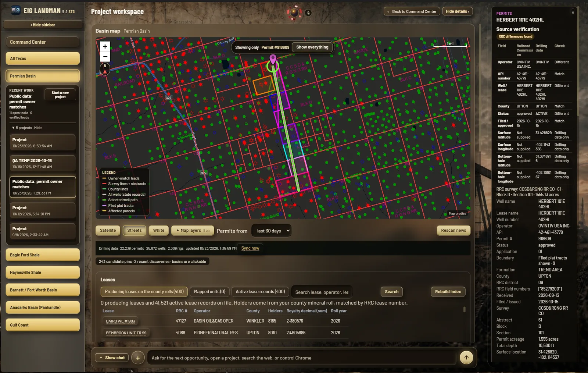
Task: Open Map credits on the map
Action: point(457,214)
